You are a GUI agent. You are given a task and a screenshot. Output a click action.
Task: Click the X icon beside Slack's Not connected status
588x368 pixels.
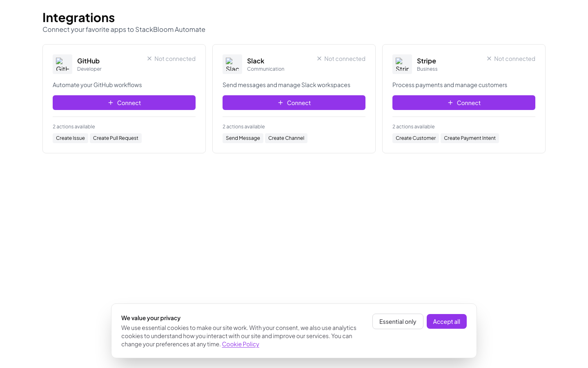(319, 58)
